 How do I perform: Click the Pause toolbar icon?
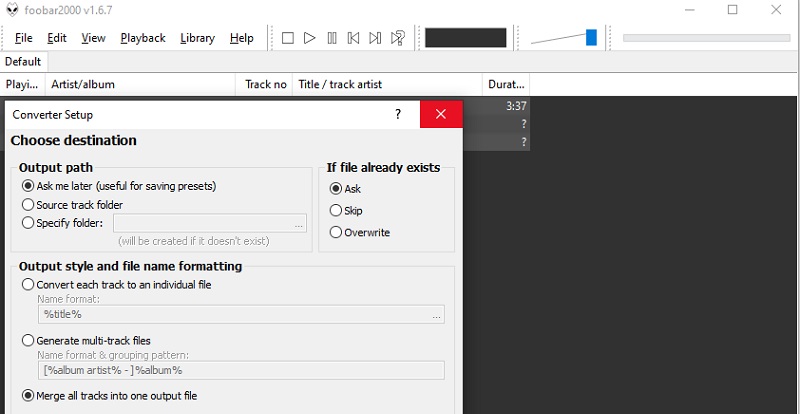click(331, 38)
